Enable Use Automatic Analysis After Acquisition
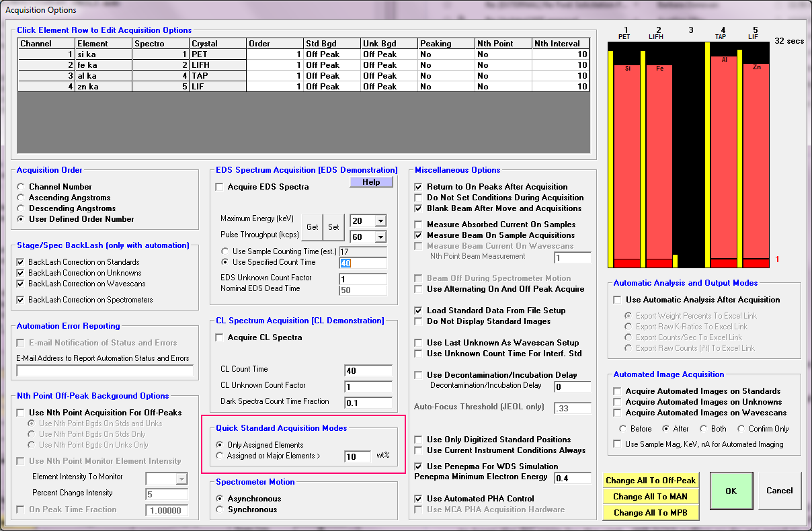 click(x=618, y=300)
